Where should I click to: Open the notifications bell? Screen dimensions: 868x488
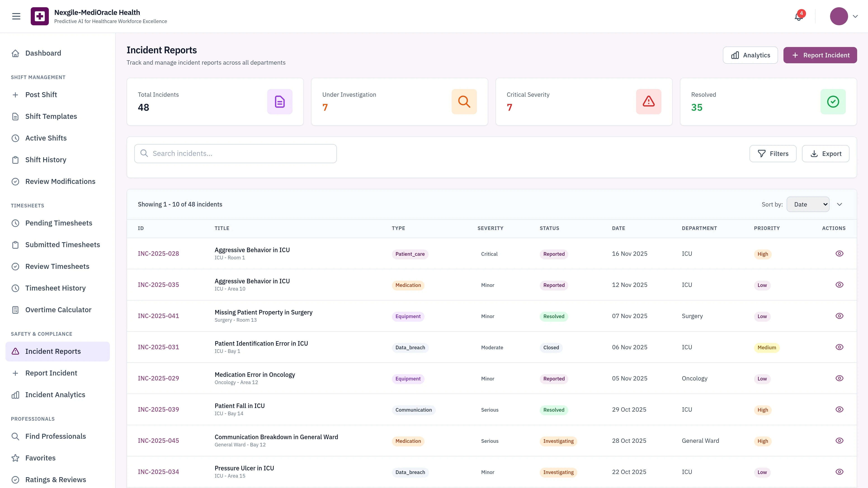pyautogui.click(x=799, y=16)
